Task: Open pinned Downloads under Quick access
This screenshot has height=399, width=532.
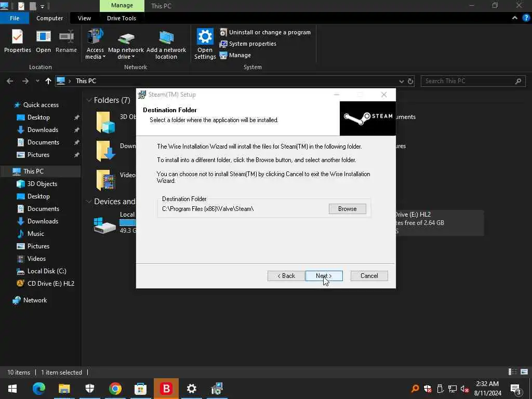Action: (x=43, y=130)
